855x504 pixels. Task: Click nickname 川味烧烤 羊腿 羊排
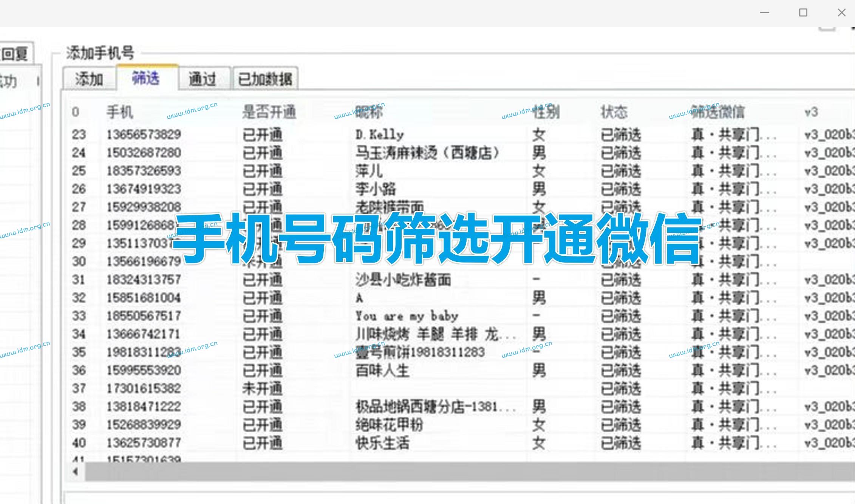tap(436, 334)
